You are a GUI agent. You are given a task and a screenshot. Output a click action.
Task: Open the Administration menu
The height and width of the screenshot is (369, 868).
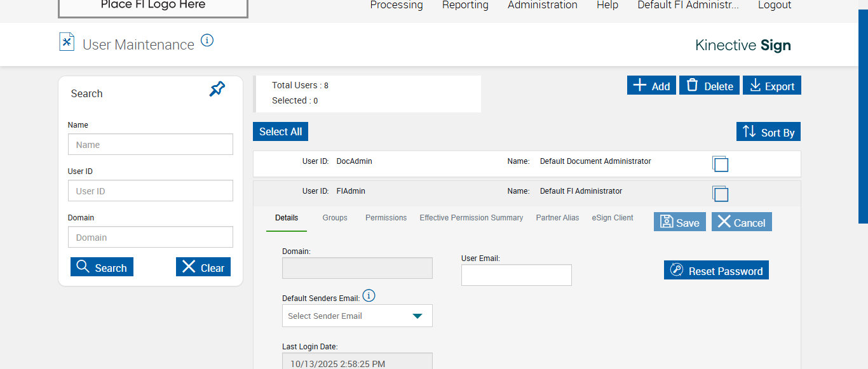click(x=542, y=5)
